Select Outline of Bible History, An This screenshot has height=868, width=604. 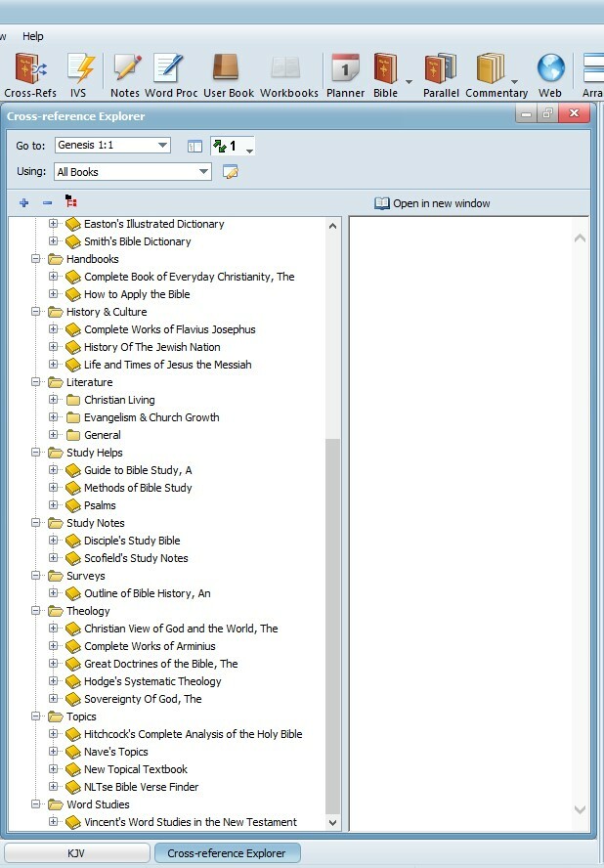(x=148, y=593)
